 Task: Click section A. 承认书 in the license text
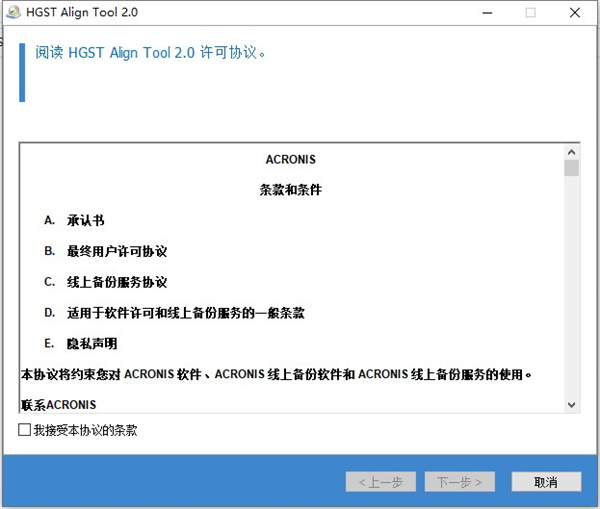click(x=85, y=220)
